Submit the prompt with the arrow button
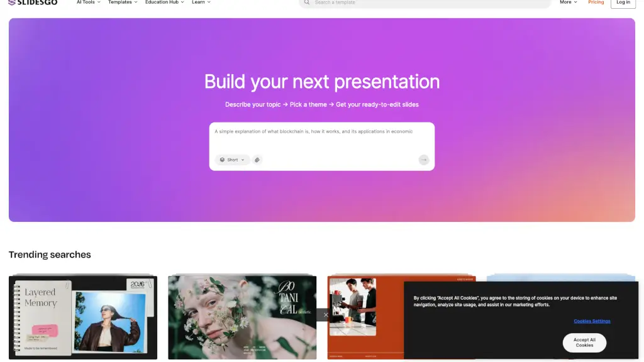 coord(423,160)
